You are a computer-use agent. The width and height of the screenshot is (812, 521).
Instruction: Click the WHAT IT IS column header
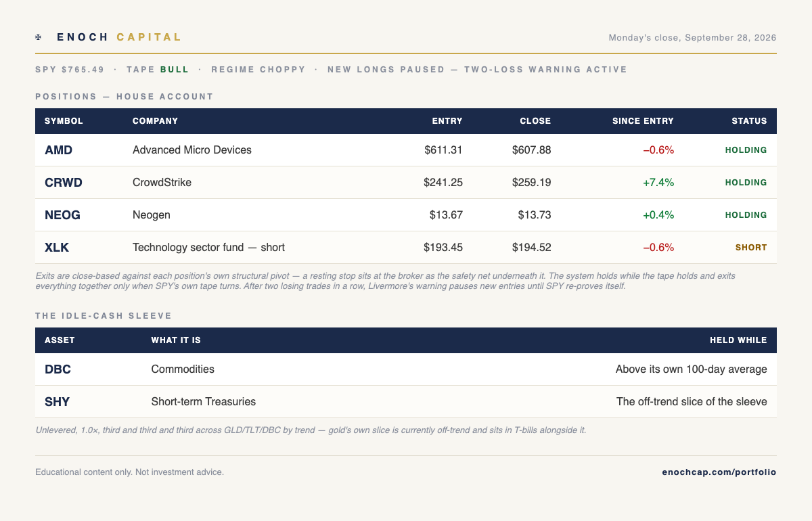tap(176, 340)
